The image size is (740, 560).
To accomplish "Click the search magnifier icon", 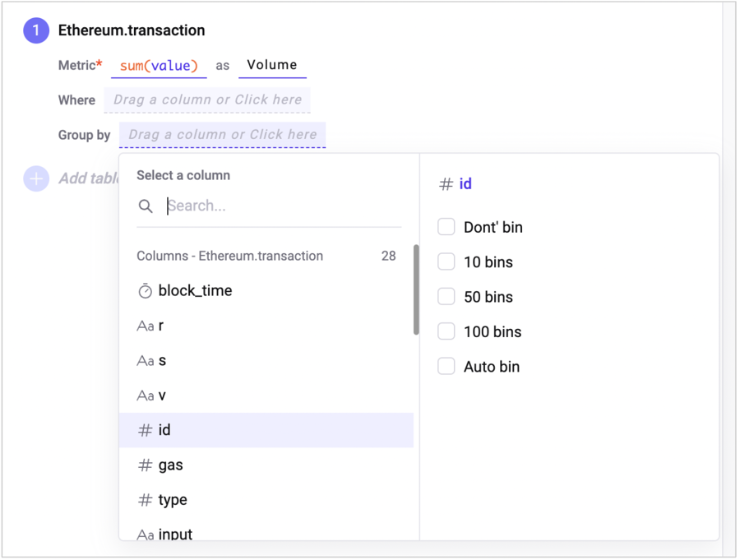I will (146, 206).
